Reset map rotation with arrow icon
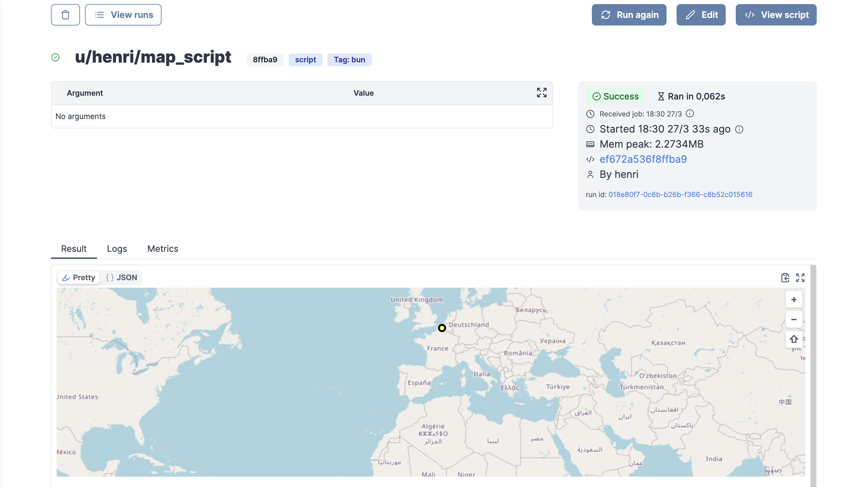Image resolution: width=868 pixels, height=487 pixels. pos(793,339)
